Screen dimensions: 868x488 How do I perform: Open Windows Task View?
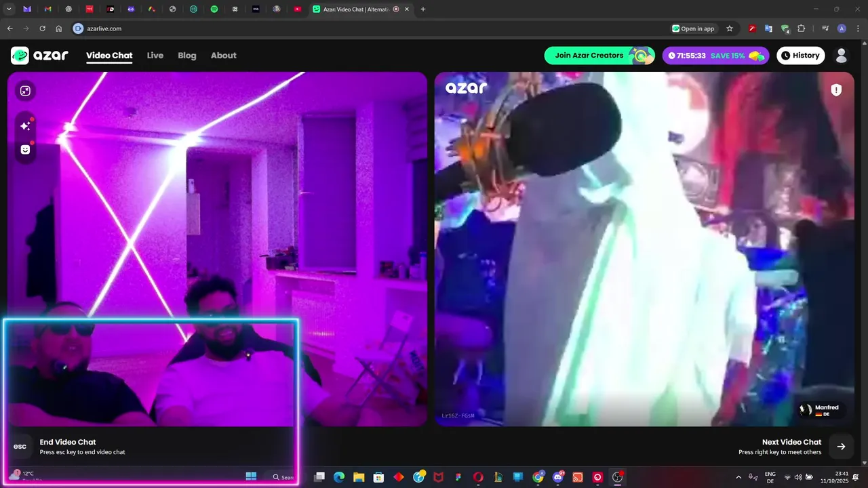[319, 477]
